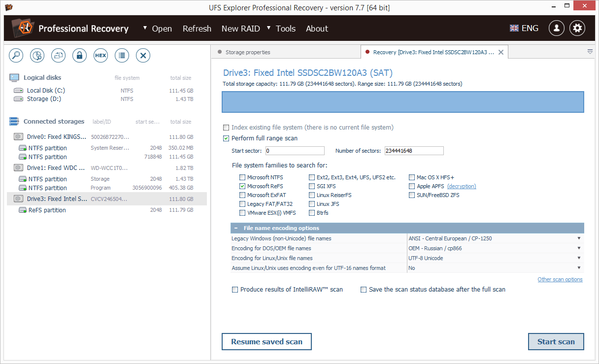
Task: Click the APFS (decryption) link
Action: tap(462, 186)
